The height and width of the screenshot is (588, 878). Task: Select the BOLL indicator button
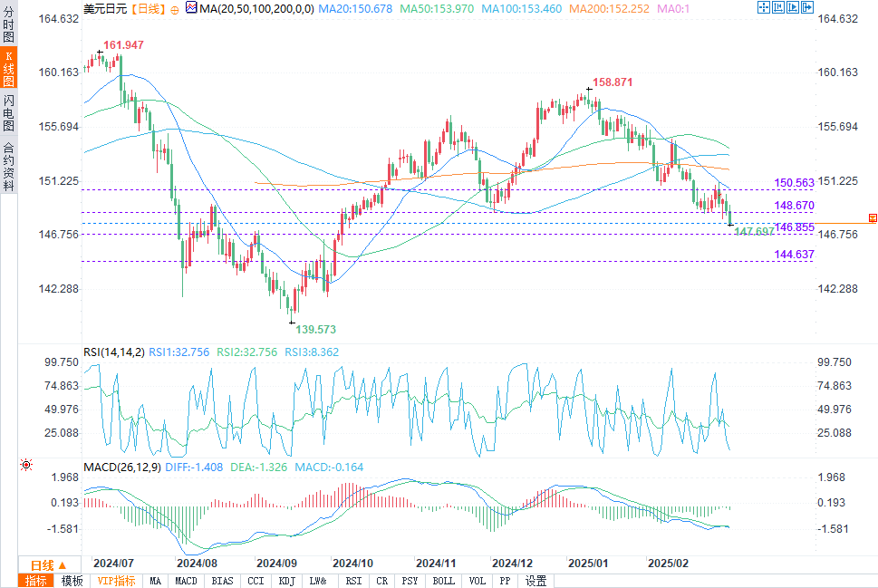point(443,581)
